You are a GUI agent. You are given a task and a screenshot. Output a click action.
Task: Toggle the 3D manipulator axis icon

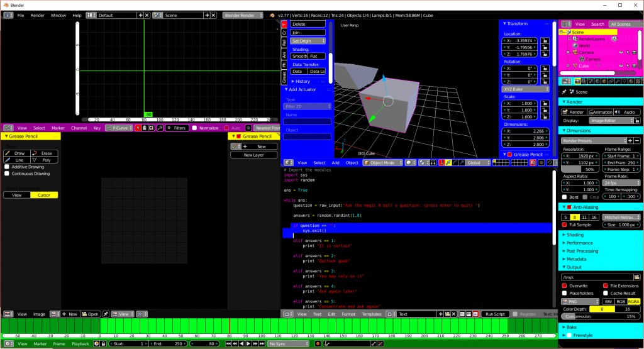coord(442,163)
